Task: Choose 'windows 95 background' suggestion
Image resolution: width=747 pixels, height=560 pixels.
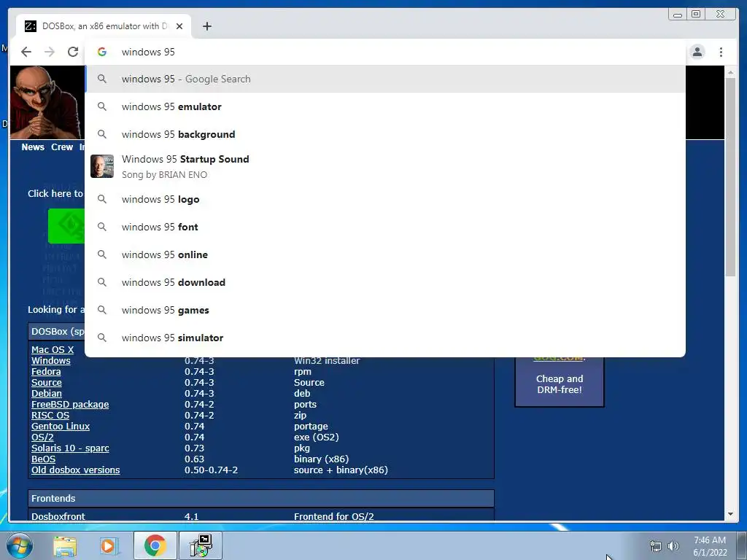Action: tap(385, 134)
